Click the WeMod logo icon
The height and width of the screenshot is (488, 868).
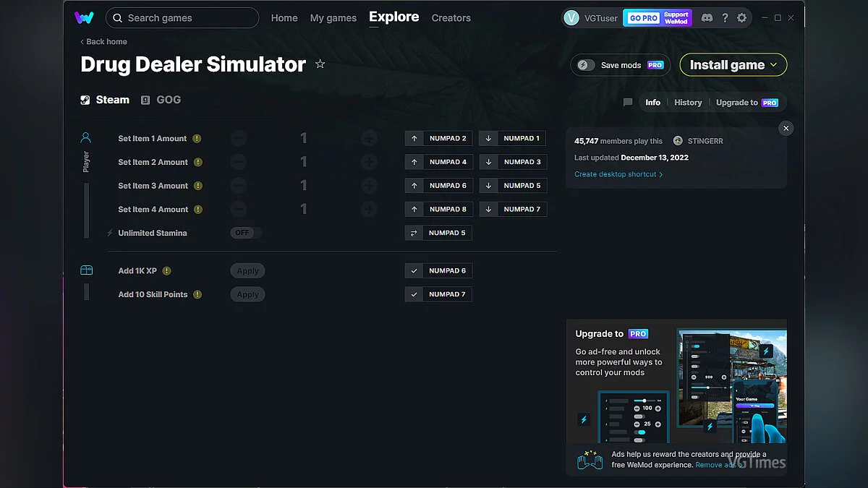[x=84, y=18]
